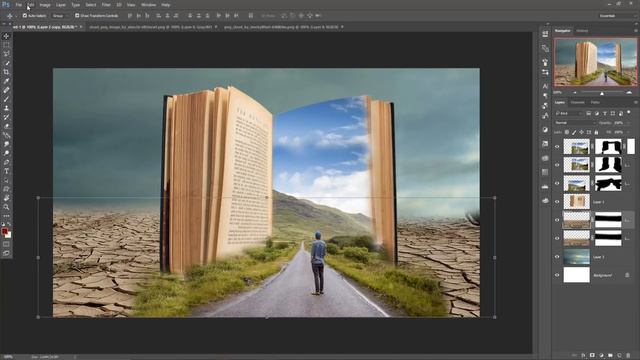Open the Navigator panel flyout menu

pos(635,31)
